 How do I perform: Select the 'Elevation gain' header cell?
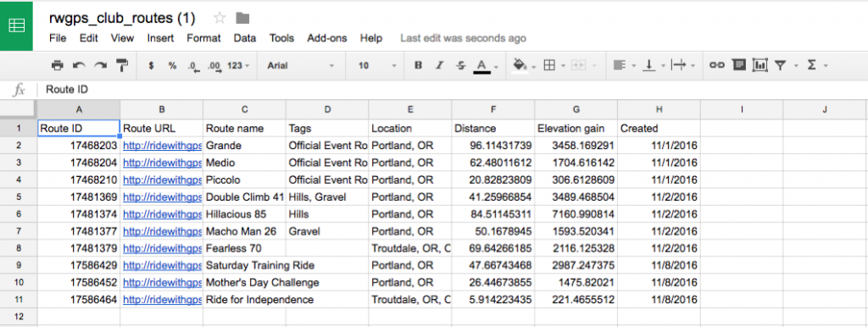point(576,129)
